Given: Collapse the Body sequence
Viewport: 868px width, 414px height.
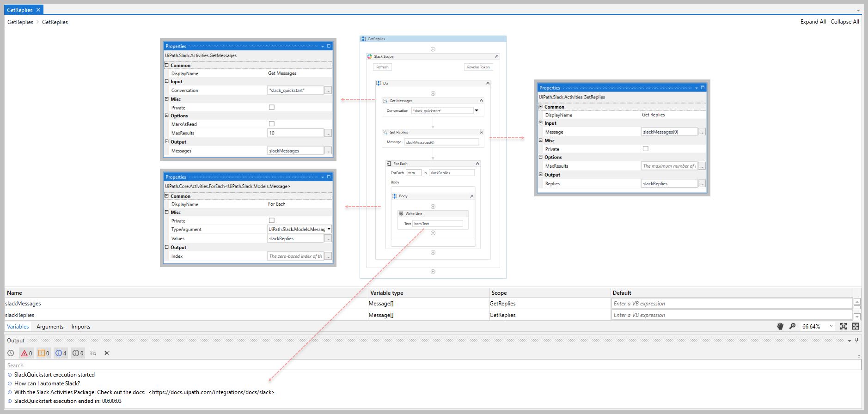Looking at the screenshot, I should (x=472, y=196).
